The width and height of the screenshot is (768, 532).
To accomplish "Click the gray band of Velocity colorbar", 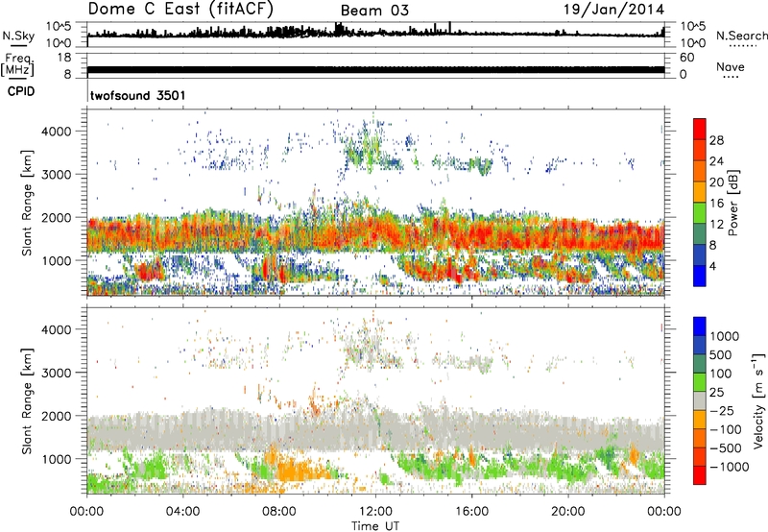I will point(700,400).
